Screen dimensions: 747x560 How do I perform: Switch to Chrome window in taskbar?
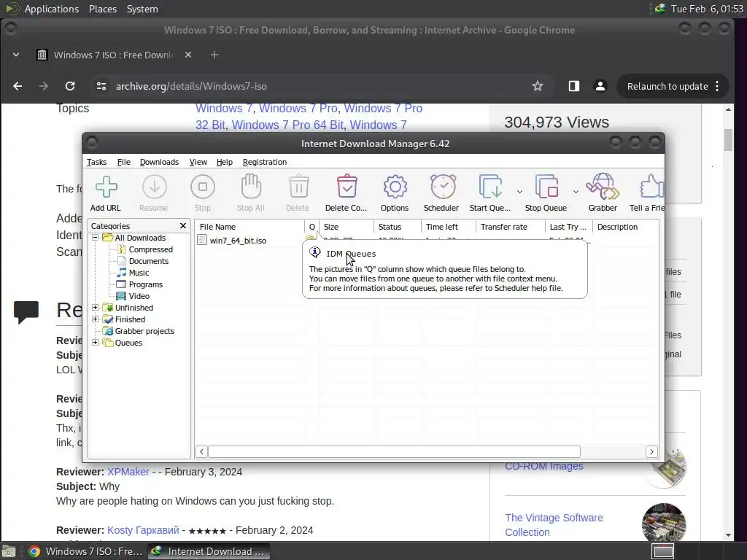[x=86, y=551]
